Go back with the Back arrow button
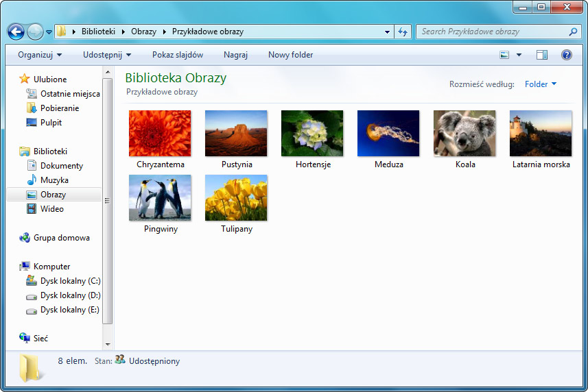 [x=16, y=32]
